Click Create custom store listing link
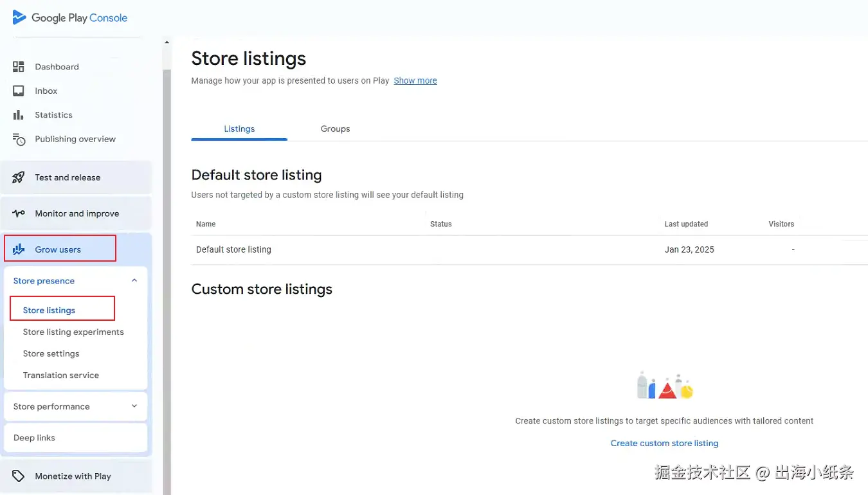 pyautogui.click(x=664, y=443)
